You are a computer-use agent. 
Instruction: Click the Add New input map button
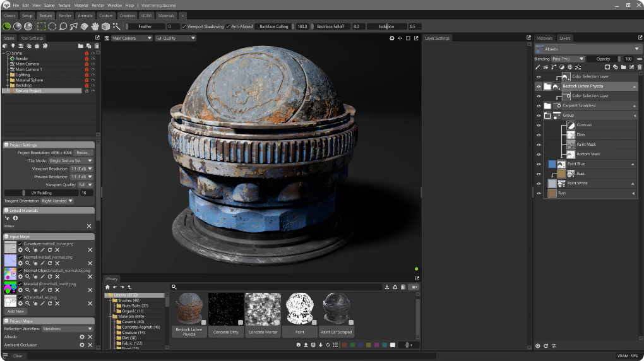point(16,311)
